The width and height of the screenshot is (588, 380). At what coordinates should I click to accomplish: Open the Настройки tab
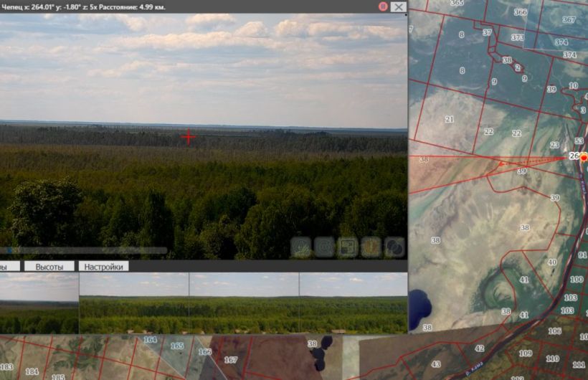pyautogui.click(x=103, y=267)
